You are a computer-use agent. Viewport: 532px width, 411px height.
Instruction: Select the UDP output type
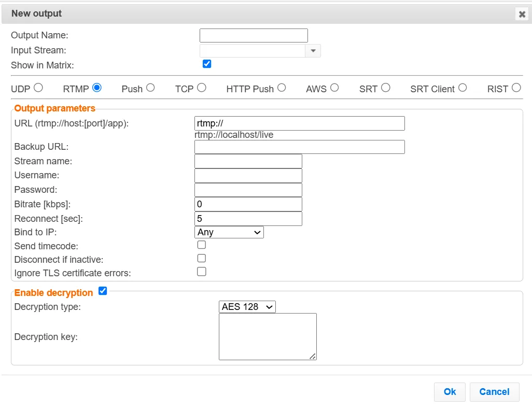38,88
